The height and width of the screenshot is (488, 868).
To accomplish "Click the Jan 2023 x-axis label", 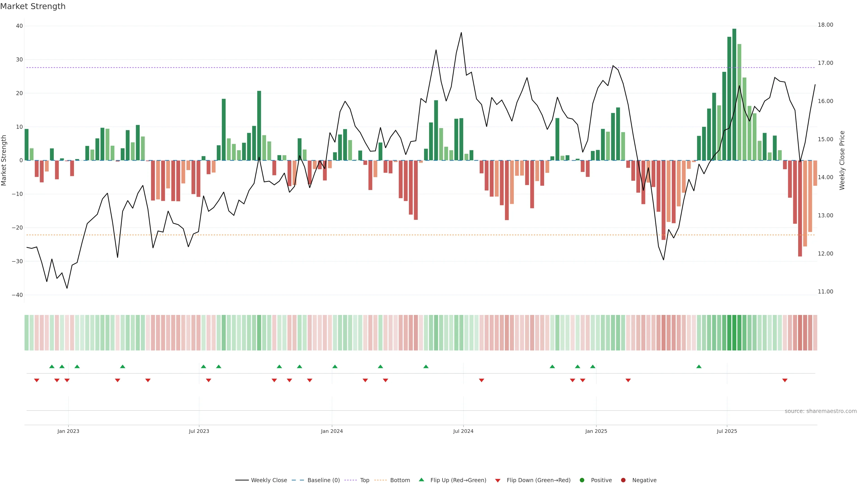I will coord(68,431).
